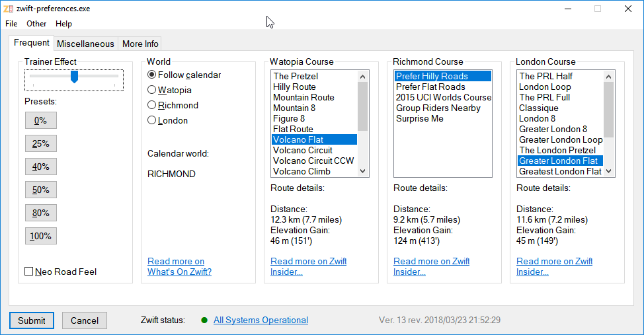Image resolution: width=644 pixels, height=335 pixels.
Task: Select Prefer Hilly Roads in Richmond Course
Action: tap(443, 77)
